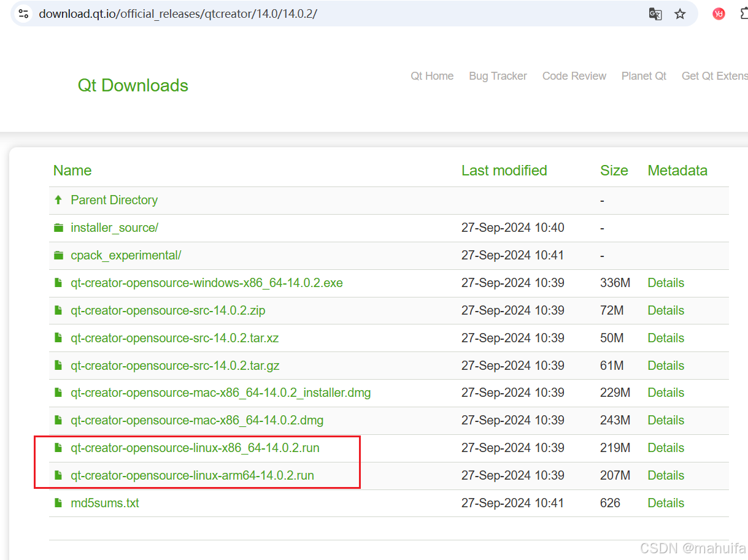748x560 pixels.
Task: Click the installer_source folder icon
Action: pyautogui.click(x=58, y=228)
